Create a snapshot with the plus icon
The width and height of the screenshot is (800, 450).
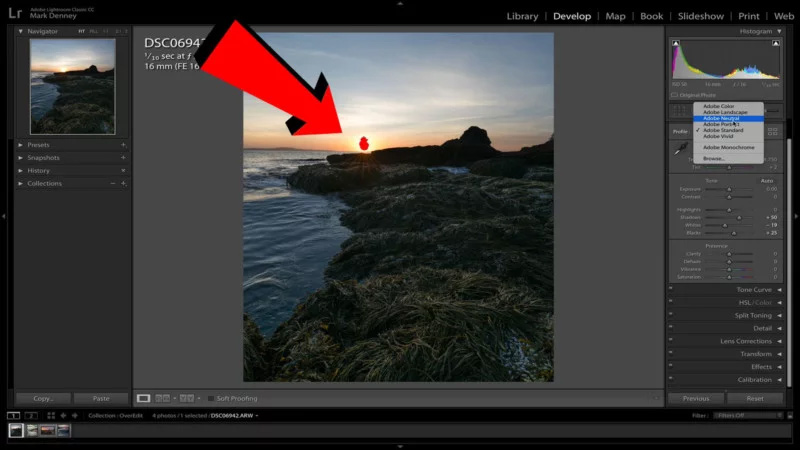[123, 158]
